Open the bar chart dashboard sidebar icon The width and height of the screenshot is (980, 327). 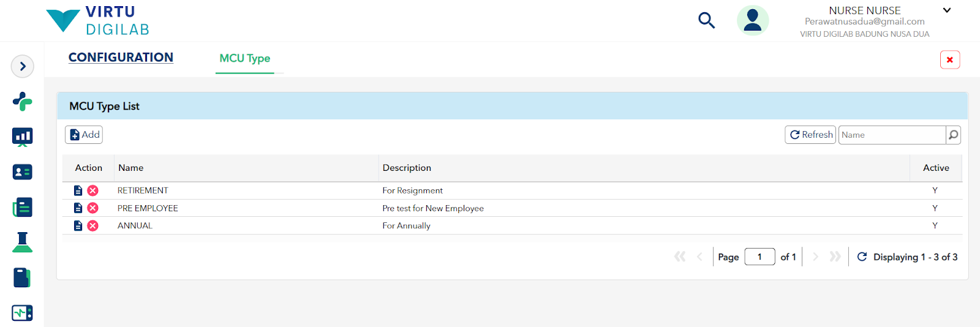23,137
